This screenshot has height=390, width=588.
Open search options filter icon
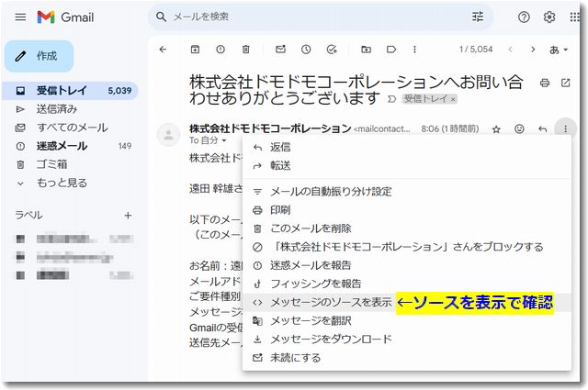click(478, 17)
